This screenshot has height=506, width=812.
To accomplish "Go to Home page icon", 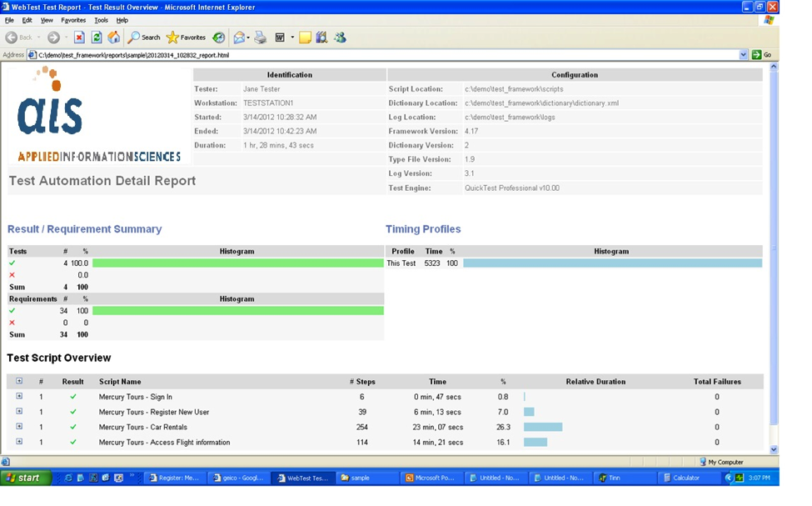I will (x=113, y=38).
